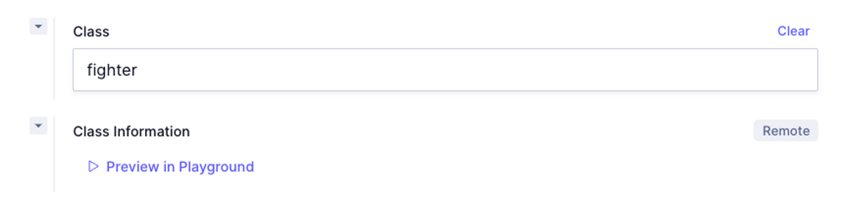Viewport: 868px width, 197px height.
Task: Launch playground preview via the triangle icon
Action: pyautogui.click(x=93, y=166)
